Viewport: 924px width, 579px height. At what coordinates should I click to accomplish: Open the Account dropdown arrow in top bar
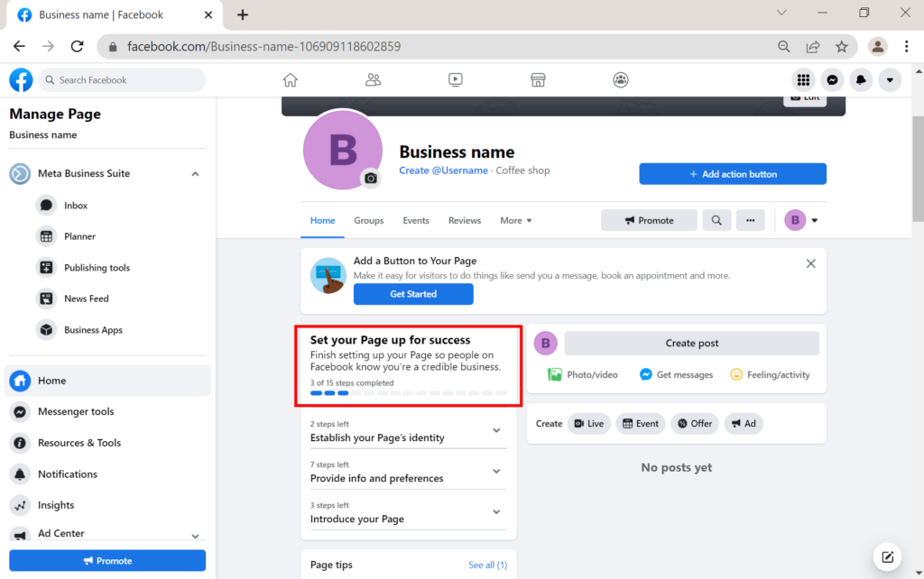point(890,80)
